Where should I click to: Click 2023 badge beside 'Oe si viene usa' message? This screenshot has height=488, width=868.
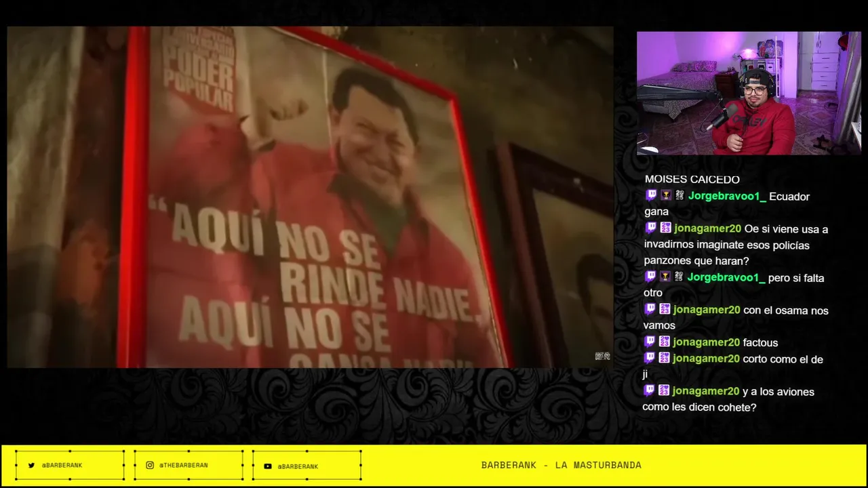click(665, 228)
